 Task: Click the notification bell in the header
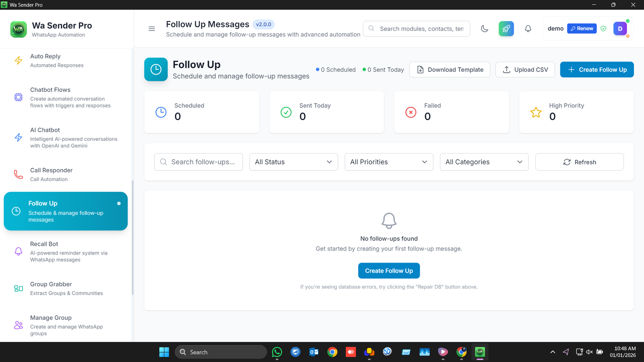click(528, 29)
